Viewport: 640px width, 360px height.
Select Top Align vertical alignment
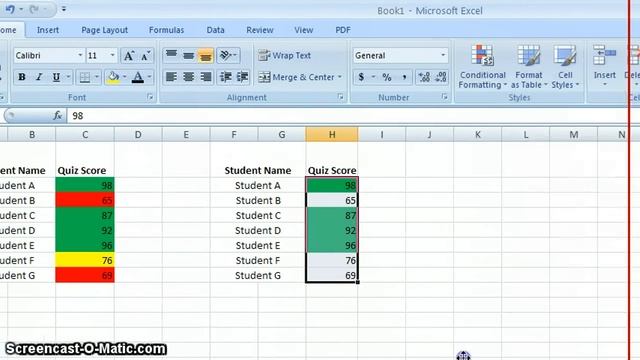tap(171, 55)
